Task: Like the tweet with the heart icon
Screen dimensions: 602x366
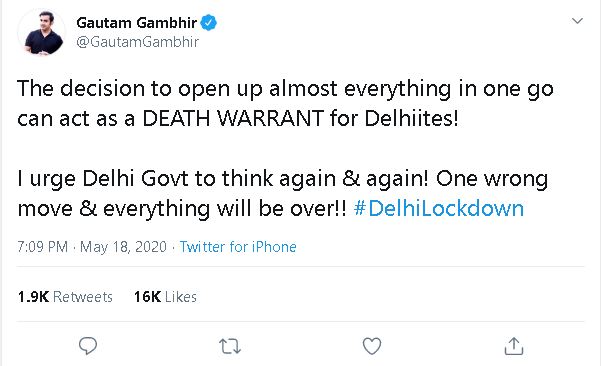Action: (372, 346)
